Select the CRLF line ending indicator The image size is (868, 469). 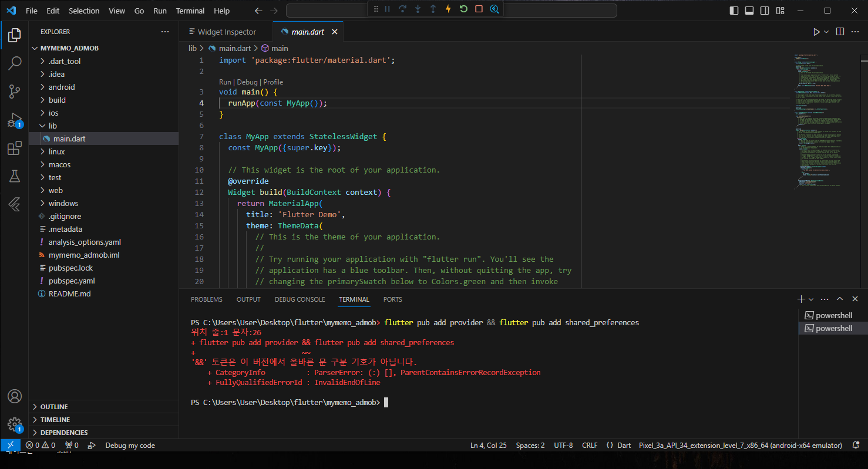[590, 446]
